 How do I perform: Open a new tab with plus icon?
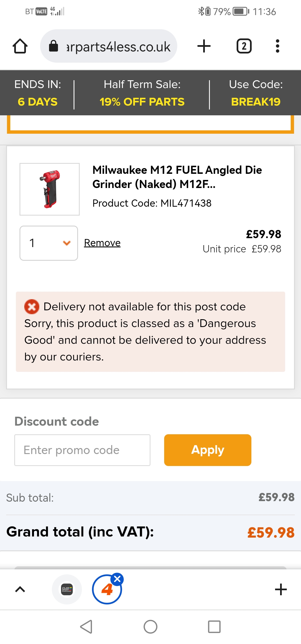point(204,46)
